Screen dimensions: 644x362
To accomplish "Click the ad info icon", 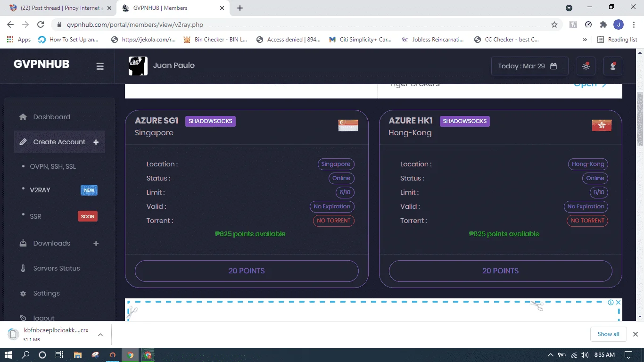I will point(611,303).
